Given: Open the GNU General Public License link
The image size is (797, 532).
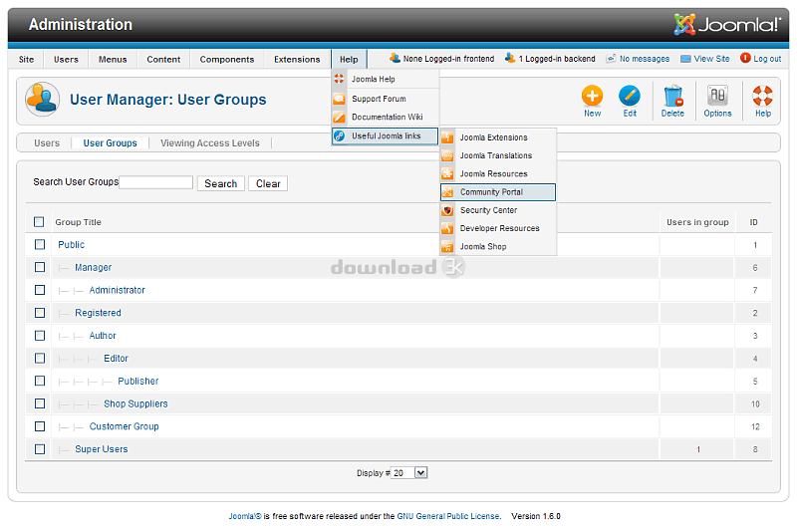Looking at the screenshot, I should (x=447, y=516).
